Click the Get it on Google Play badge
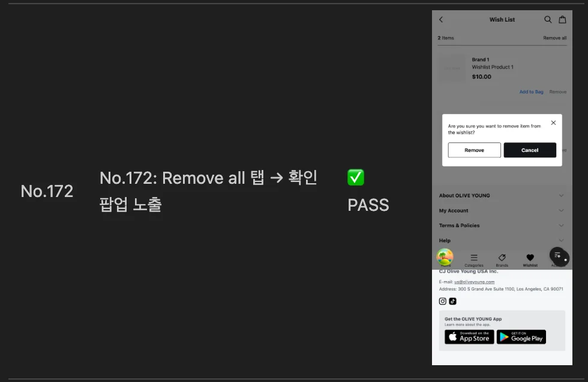 click(521, 337)
